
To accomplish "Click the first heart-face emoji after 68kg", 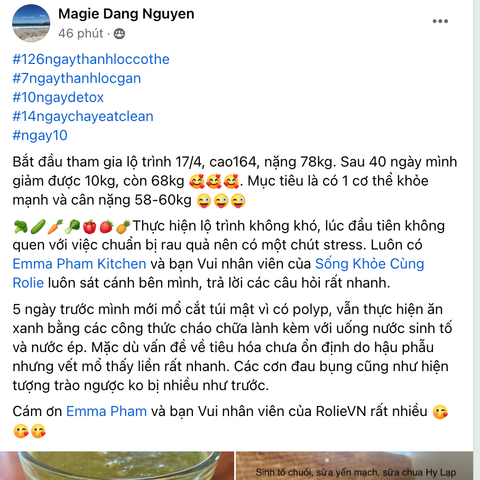I will point(197,182).
